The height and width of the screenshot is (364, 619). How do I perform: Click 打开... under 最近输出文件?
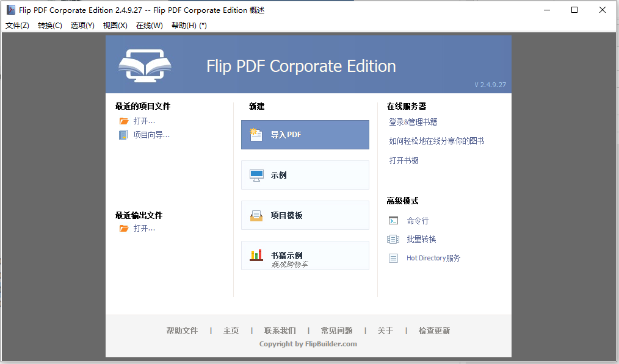[x=144, y=228]
